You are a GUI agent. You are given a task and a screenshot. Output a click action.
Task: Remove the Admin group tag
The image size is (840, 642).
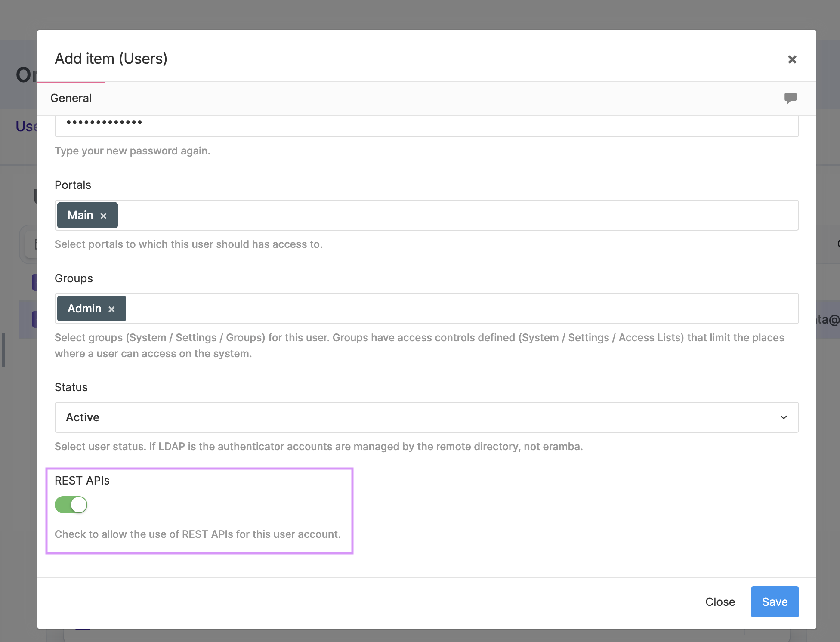(x=111, y=309)
